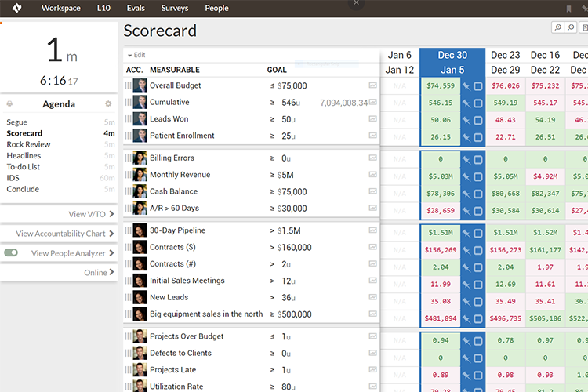
Task: Zoom in the scorecard with the plus magnifier
Action: pyautogui.click(x=558, y=27)
